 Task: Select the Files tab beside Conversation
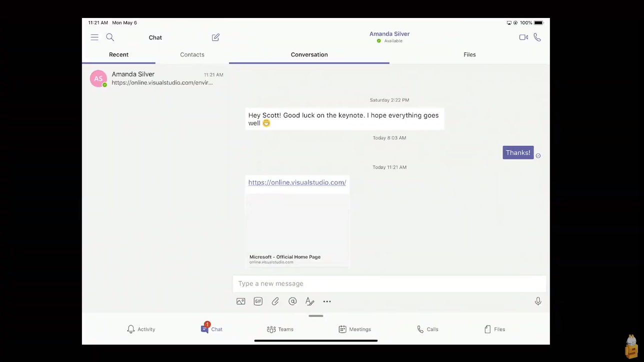(x=469, y=55)
